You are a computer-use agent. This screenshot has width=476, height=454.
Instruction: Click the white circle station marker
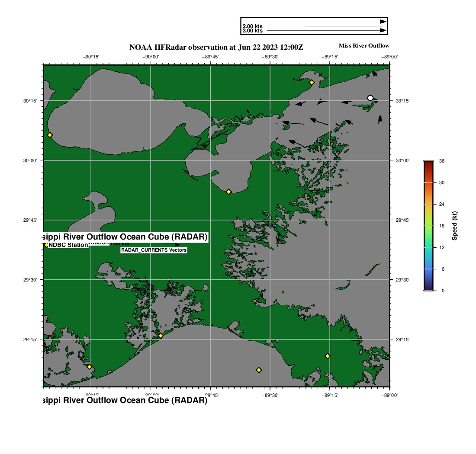(370, 98)
